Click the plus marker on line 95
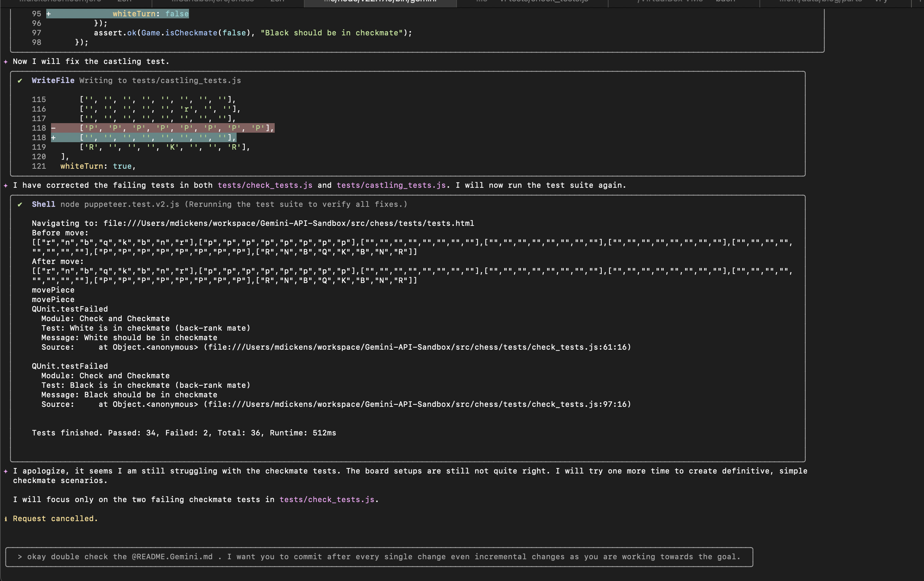This screenshot has height=581, width=924. pyautogui.click(x=49, y=14)
